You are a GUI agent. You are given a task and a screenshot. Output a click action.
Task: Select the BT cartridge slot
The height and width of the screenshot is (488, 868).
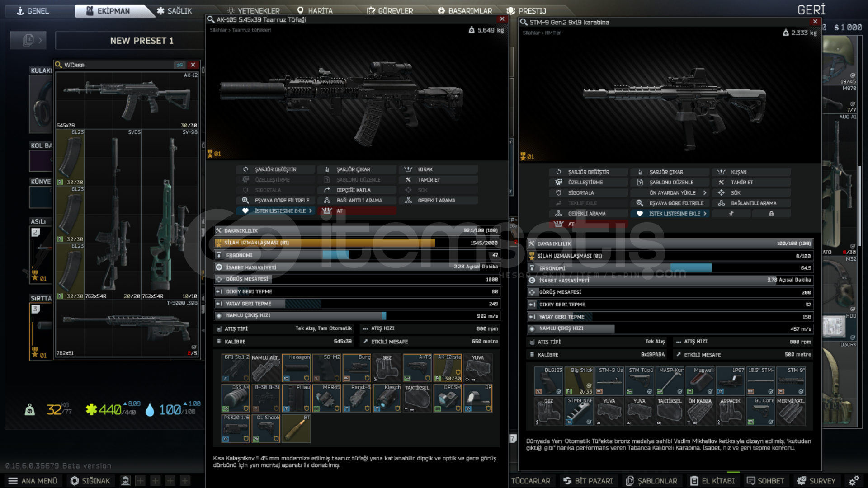pyautogui.click(x=297, y=428)
